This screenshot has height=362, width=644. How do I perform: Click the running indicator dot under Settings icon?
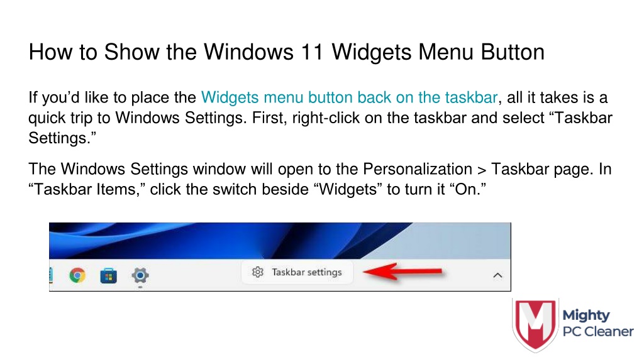(140, 287)
